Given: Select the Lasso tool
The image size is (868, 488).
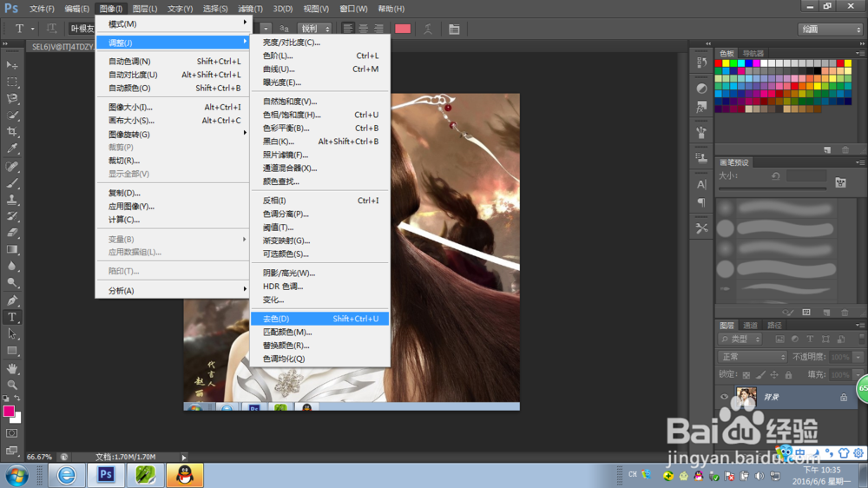Looking at the screenshot, I should click(x=11, y=99).
